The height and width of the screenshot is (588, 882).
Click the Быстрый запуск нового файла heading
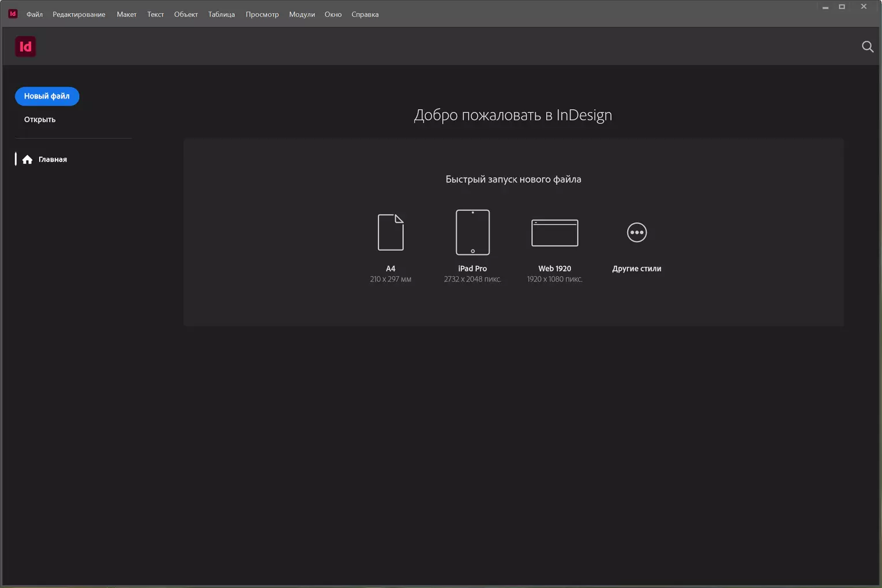pyautogui.click(x=513, y=179)
